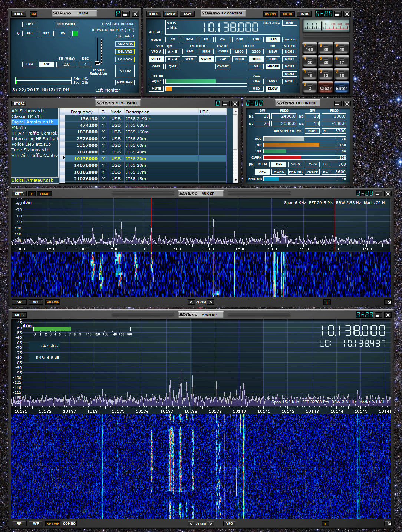402x532 pixels.
Task: Open SETT. in the Main panel
Action: point(19,14)
